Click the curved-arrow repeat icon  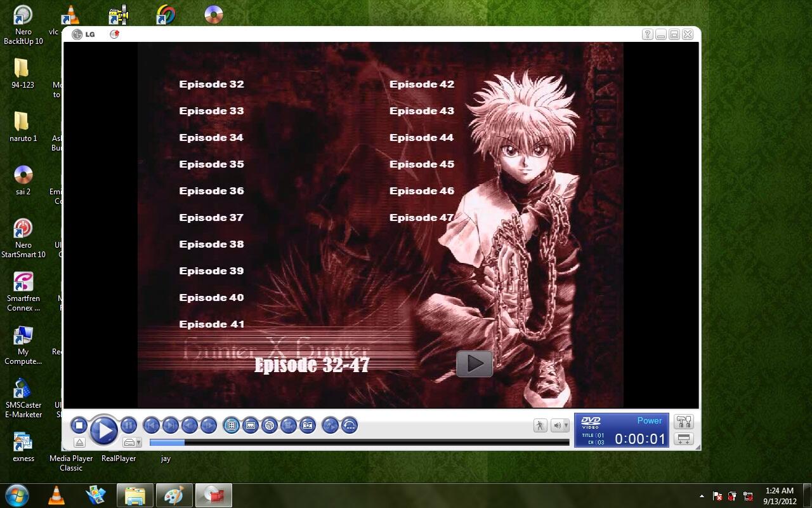tap(350, 425)
